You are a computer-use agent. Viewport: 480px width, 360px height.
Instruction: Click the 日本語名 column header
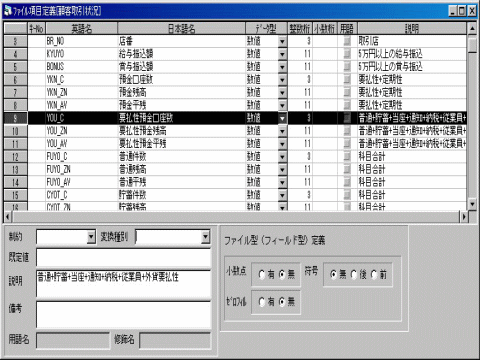[x=181, y=29]
